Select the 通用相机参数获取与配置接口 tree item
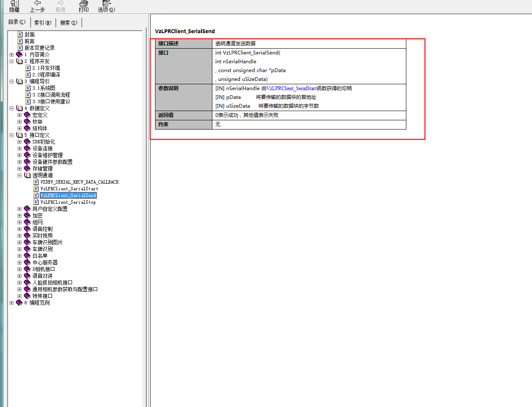The width and height of the screenshot is (532, 407). point(65,289)
